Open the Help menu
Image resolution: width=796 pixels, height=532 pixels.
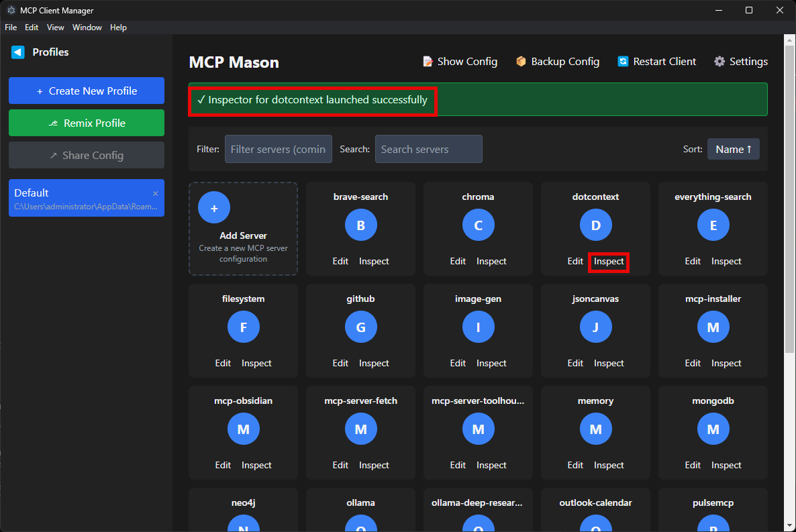118,27
